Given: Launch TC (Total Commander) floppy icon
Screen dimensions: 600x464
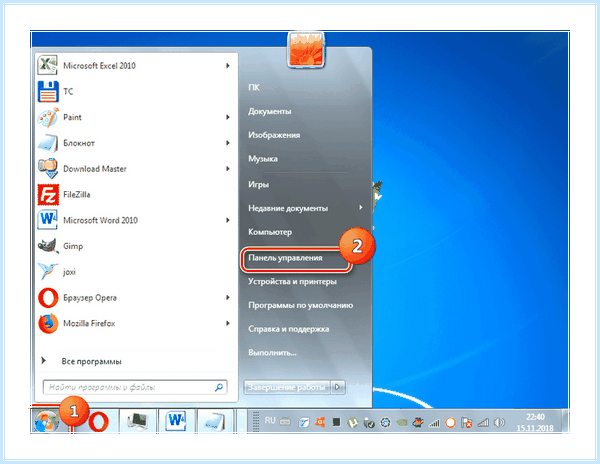Looking at the screenshot, I should (x=136, y=91).
